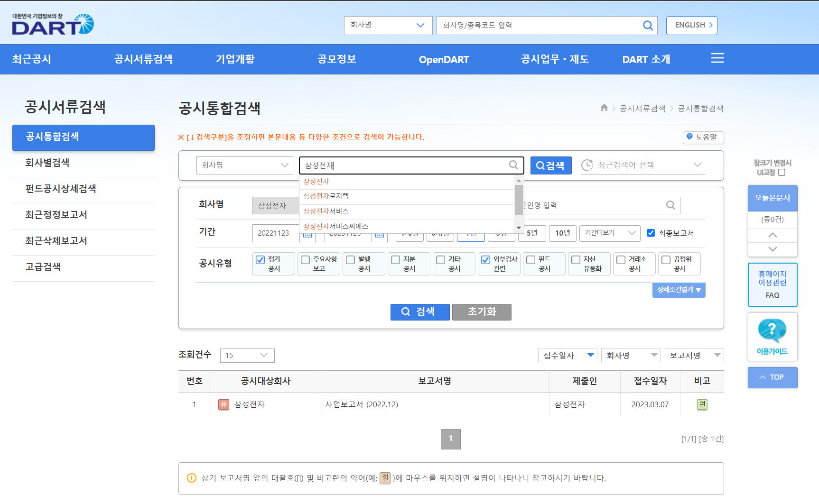Toggle the 기타공시 checkbox
Screen dimensions: 819x504
click(441, 260)
